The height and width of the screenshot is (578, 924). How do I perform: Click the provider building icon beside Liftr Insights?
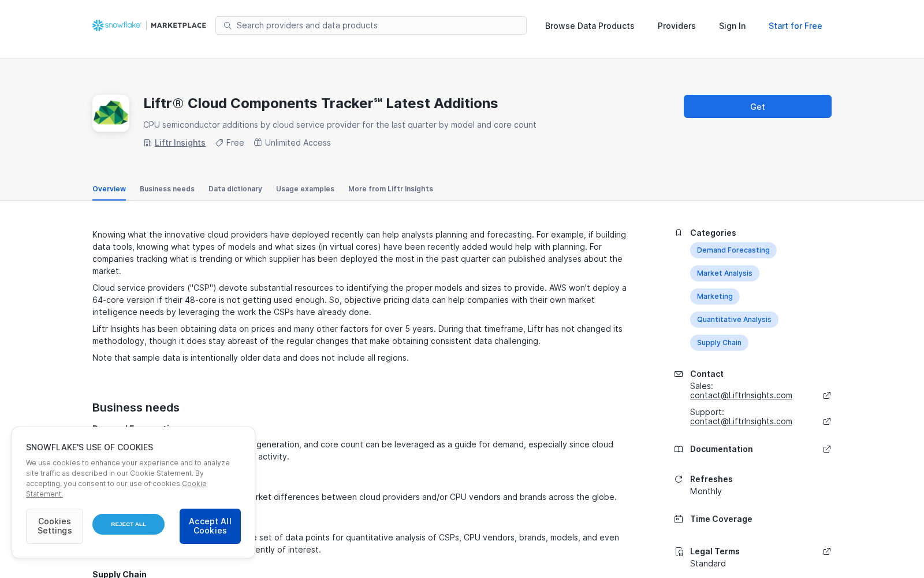(148, 143)
